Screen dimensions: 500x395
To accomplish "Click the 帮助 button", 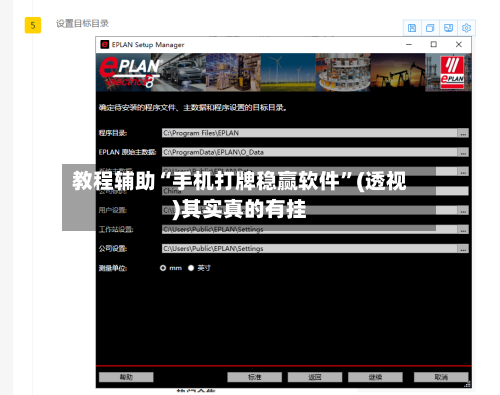I will coord(126,377).
